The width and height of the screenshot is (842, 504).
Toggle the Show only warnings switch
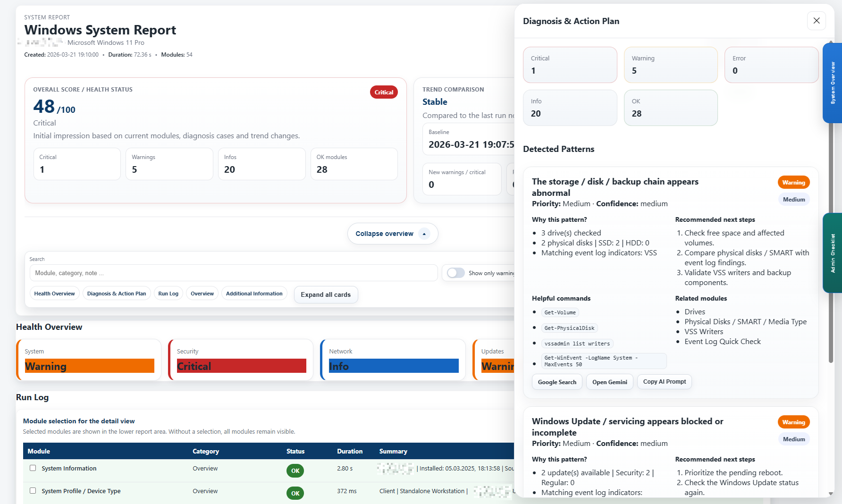coord(456,273)
